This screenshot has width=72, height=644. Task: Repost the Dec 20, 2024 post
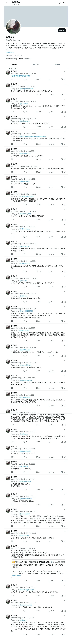point(24,112)
